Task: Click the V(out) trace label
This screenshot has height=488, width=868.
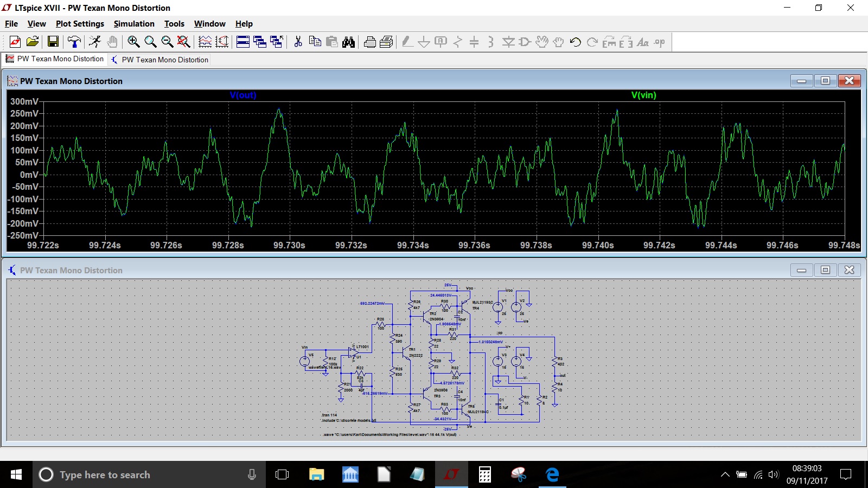Action: point(243,95)
